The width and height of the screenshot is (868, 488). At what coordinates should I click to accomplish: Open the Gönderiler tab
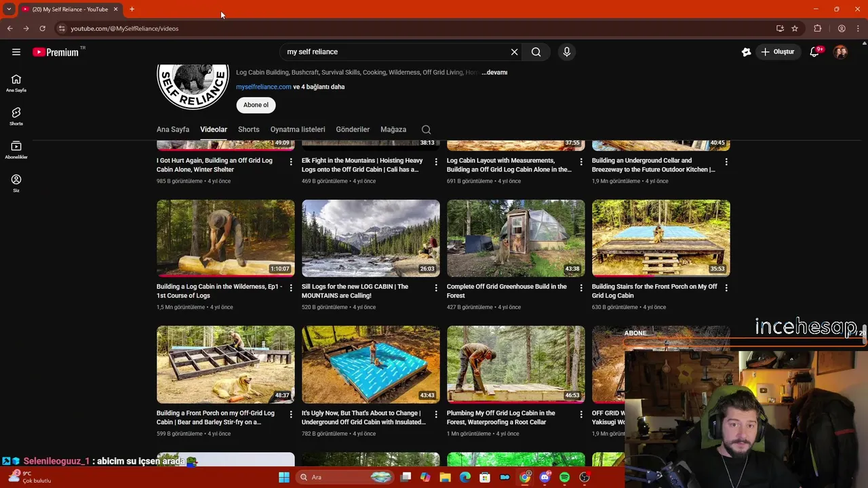click(x=353, y=129)
